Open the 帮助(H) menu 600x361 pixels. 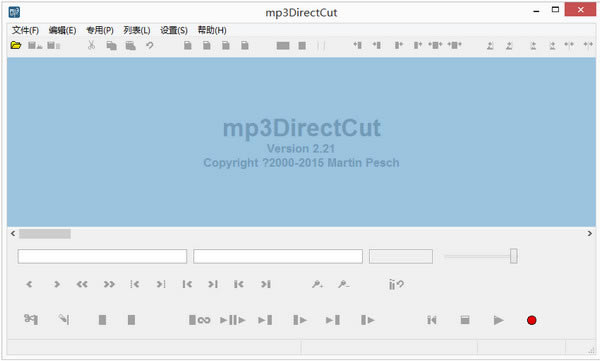pos(212,30)
